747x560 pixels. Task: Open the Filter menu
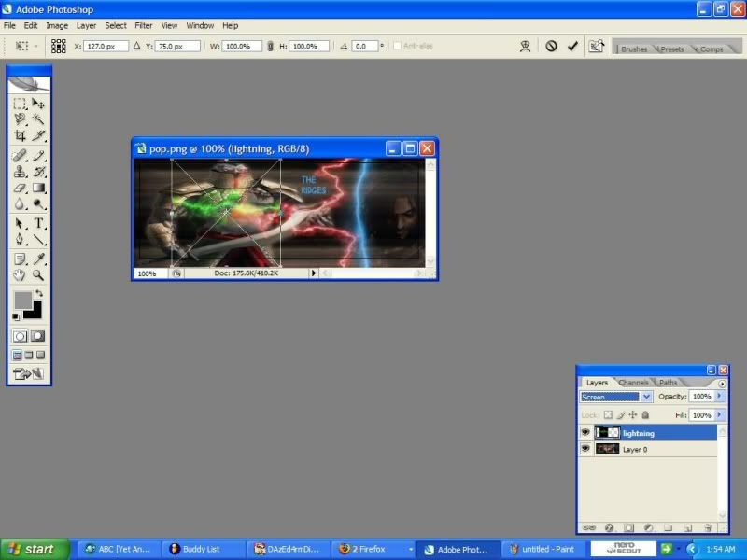(144, 26)
